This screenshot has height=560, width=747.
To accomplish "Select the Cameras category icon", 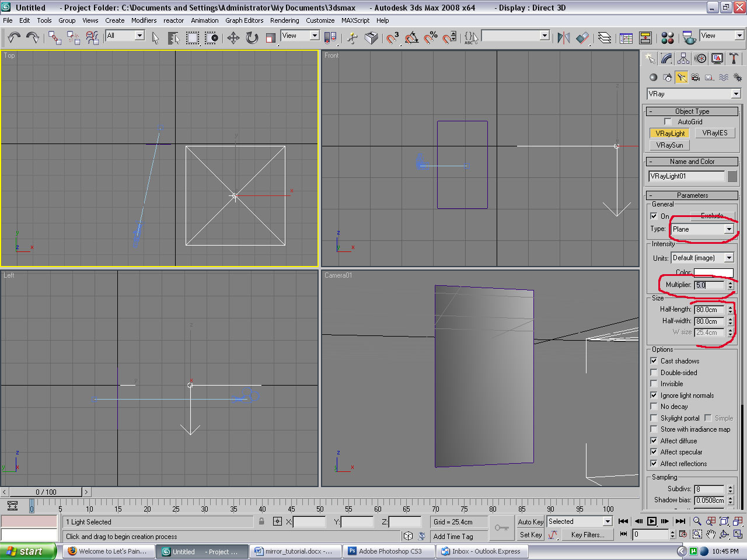I will [x=696, y=78].
